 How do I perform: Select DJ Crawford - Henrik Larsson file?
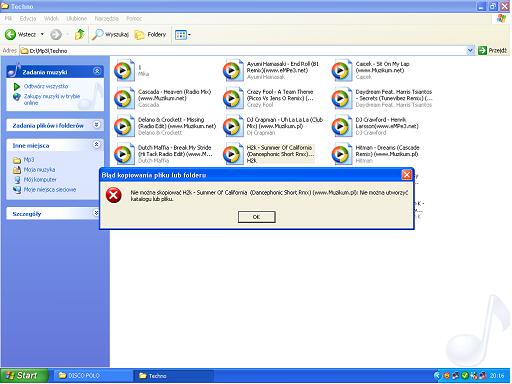(x=375, y=126)
